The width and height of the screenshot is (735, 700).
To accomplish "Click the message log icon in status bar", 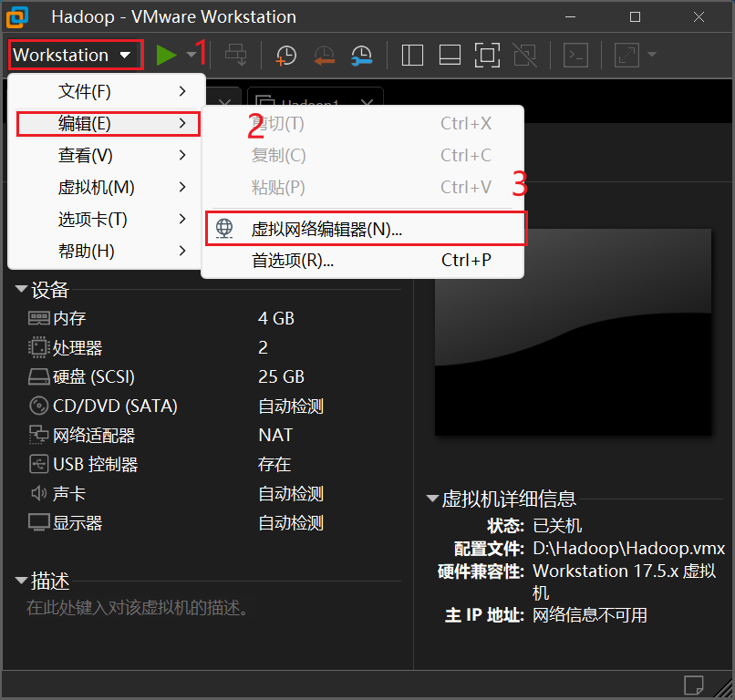I will click(x=694, y=685).
